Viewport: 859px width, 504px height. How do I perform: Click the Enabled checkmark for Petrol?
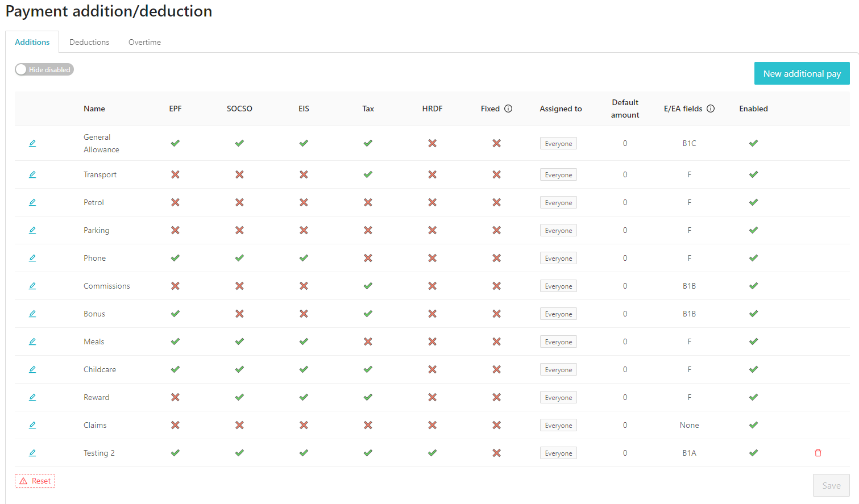pyautogui.click(x=753, y=202)
